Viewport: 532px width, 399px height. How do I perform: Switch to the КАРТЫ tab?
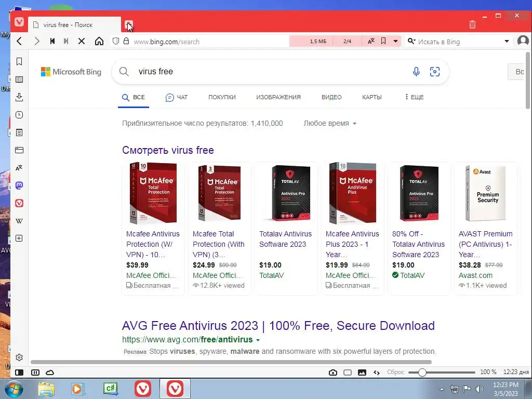[x=372, y=97]
